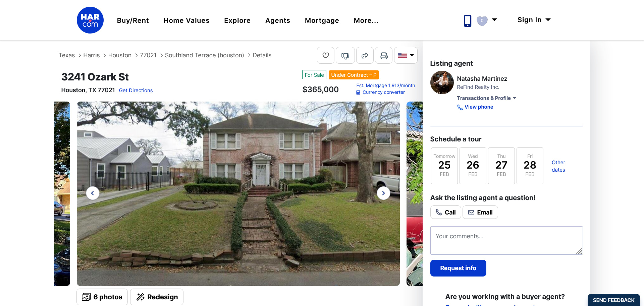Choose Tomorrow 25 Feb tour date
This screenshot has width=644, height=306.
tap(444, 166)
